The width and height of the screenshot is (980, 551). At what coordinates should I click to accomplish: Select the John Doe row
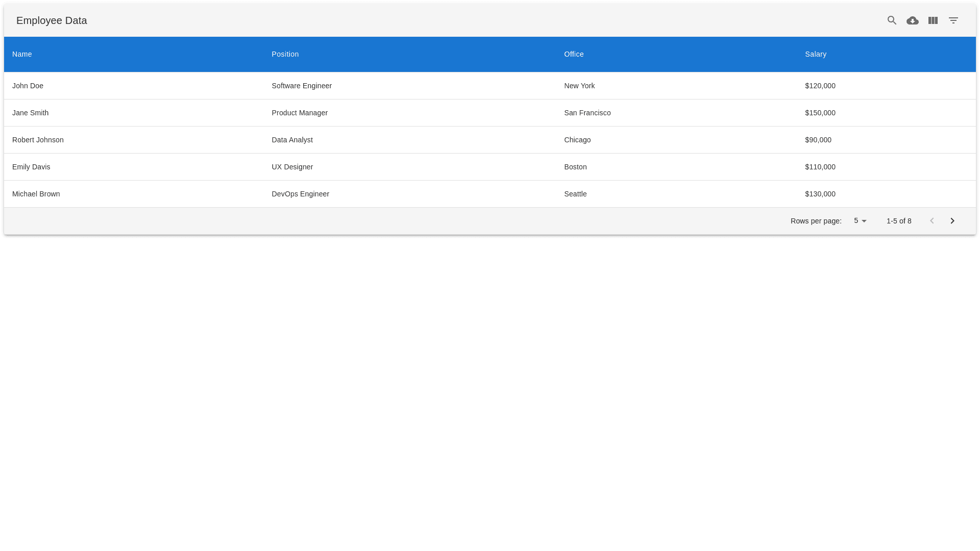click(x=28, y=86)
